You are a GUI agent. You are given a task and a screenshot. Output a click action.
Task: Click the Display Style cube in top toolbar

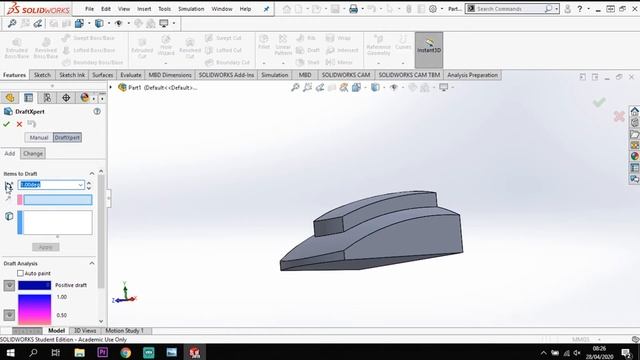[99, 24]
